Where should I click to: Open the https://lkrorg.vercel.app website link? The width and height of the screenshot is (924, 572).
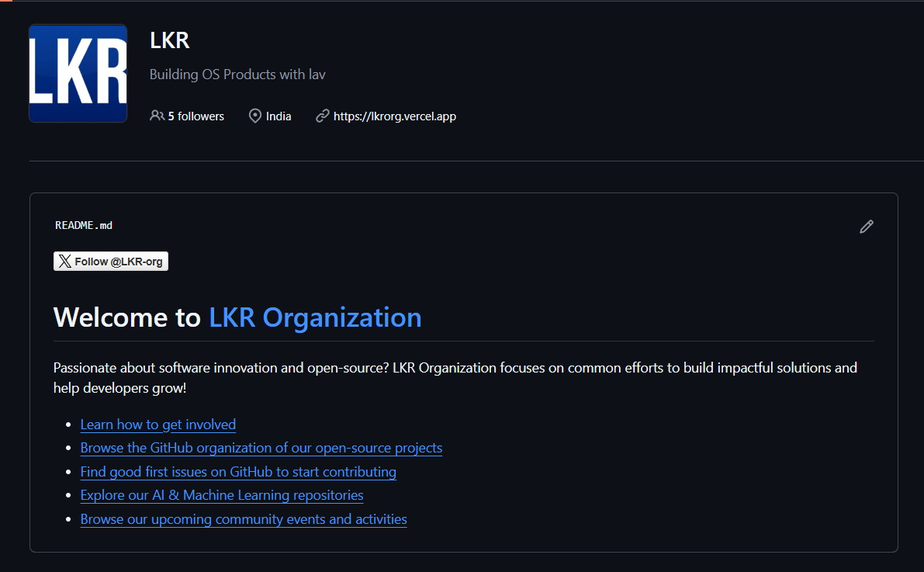pos(395,116)
